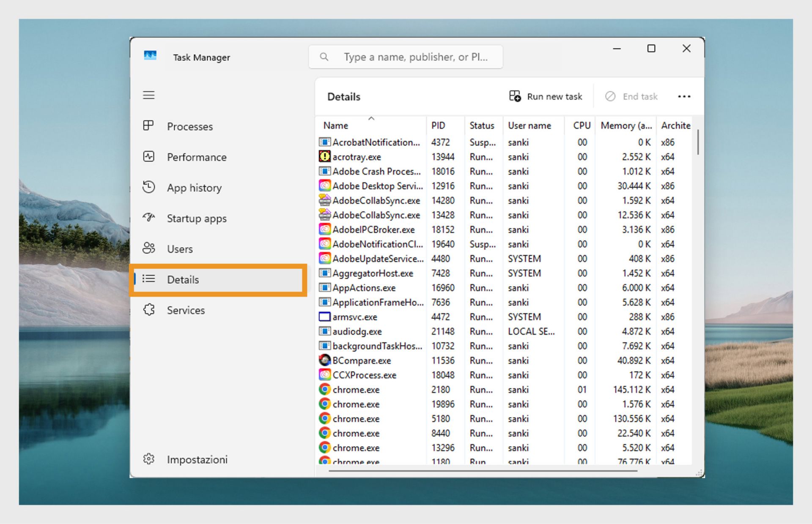This screenshot has height=524, width=812.
Task: Click PID 13428 cell
Action: coord(443,215)
